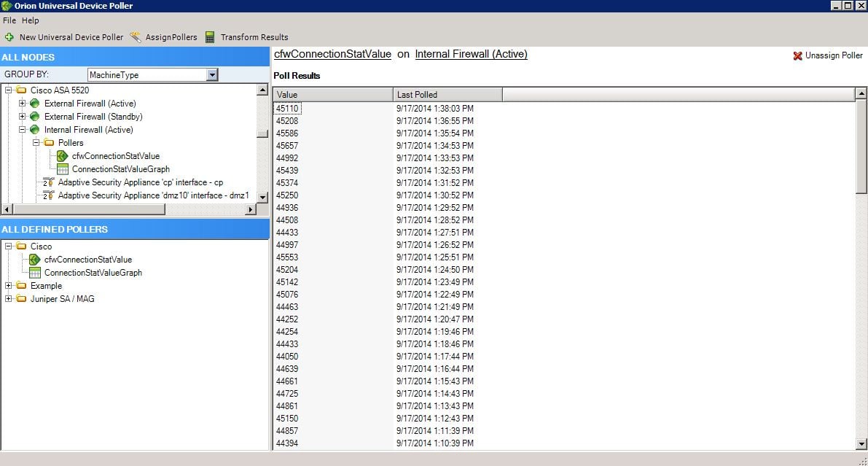Click ConnectionStatValueGraph table icon under Pollers
Image resolution: width=868 pixels, height=466 pixels.
point(63,169)
